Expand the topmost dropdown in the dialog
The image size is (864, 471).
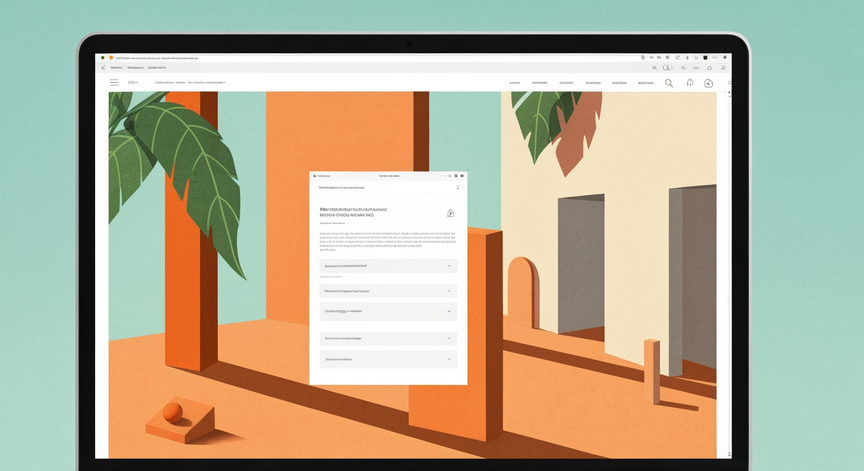388,266
